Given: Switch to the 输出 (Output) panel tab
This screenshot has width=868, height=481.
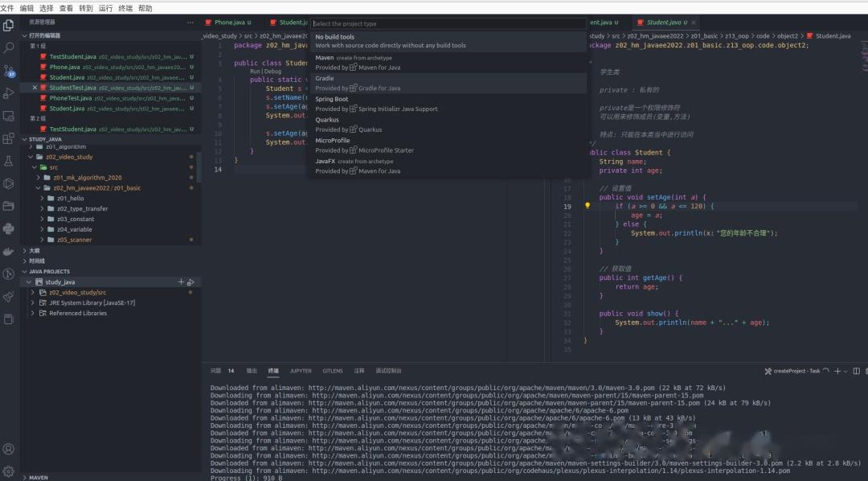Looking at the screenshot, I should point(252,371).
